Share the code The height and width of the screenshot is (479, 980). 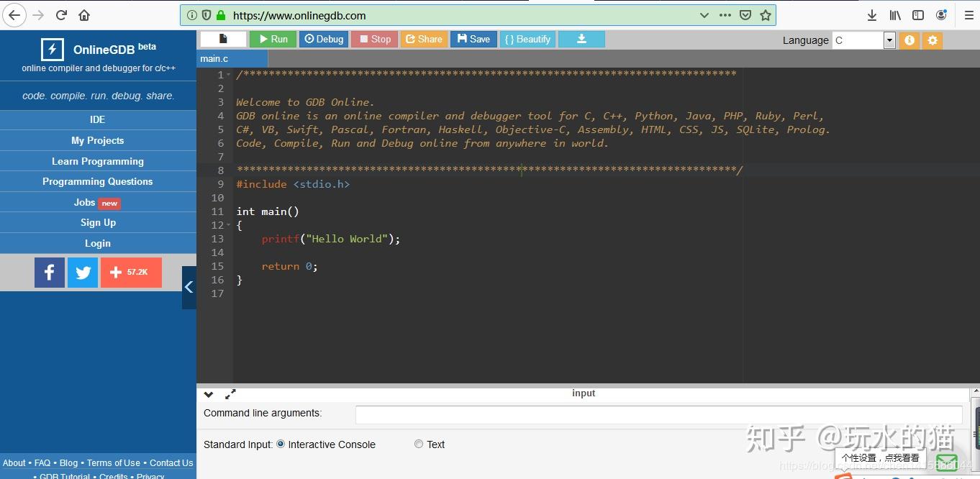click(x=424, y=40)
